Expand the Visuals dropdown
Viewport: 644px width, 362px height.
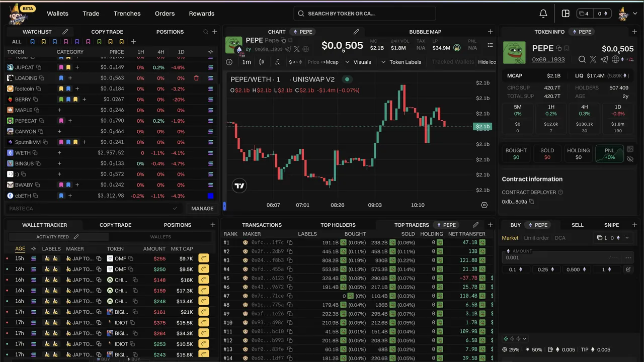[358, 62]
